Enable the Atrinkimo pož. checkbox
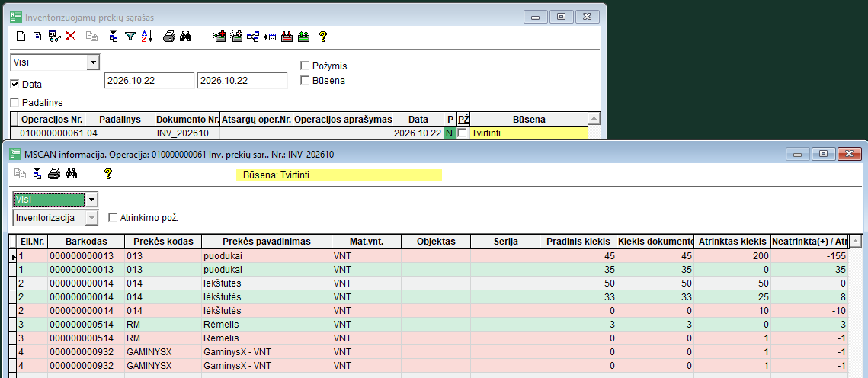 [x=113, y=218]
